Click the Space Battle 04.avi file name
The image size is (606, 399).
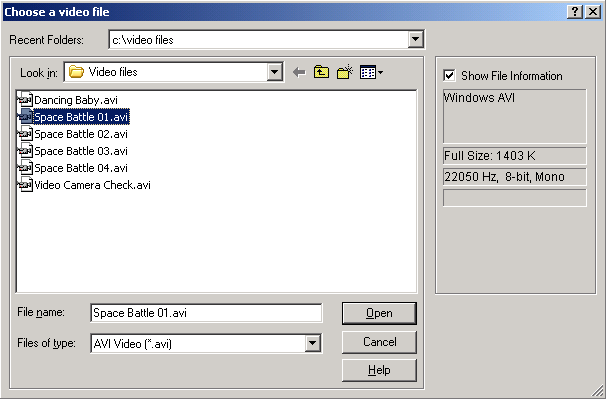[x=81, y=168]
